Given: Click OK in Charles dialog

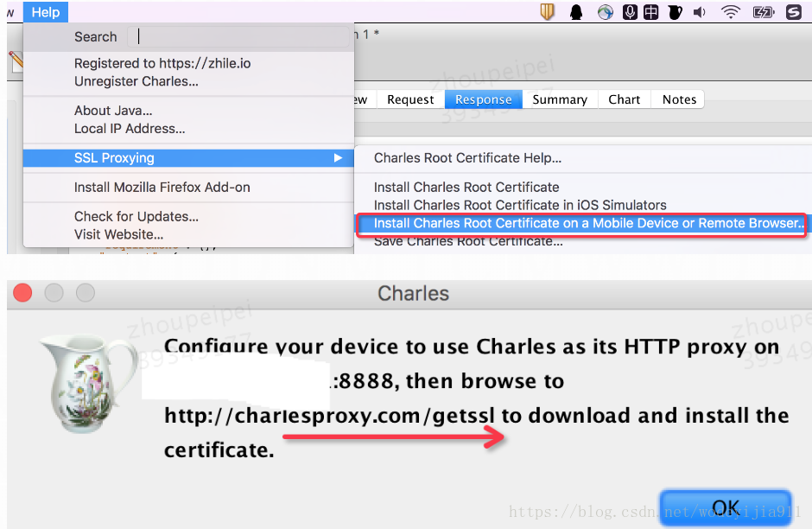Looking at the screenshot, I should (726, 507).
